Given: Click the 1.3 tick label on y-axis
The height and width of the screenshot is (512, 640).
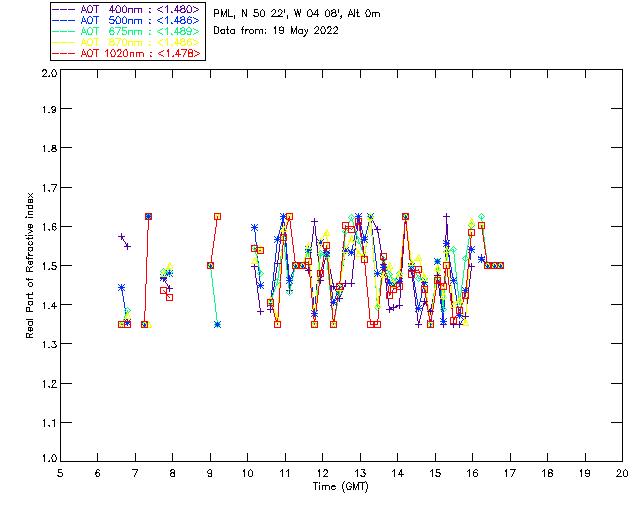Looking at the screenshot, I should (49, 344).
